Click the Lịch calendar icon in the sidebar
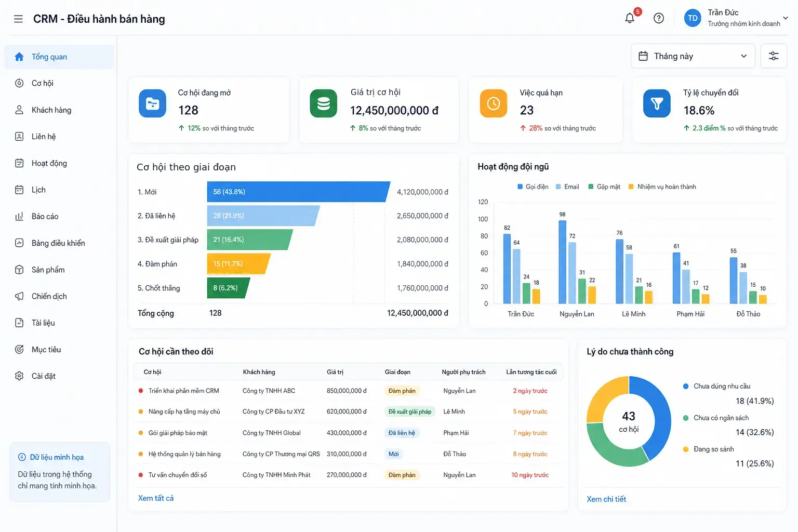The height and width of the screenshot is (532, 798). coord(19,190)
